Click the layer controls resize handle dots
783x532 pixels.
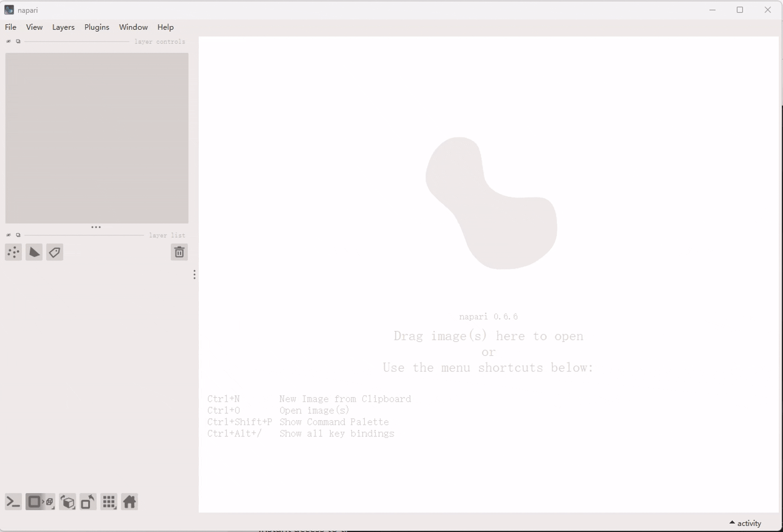[x=96, y=227]
